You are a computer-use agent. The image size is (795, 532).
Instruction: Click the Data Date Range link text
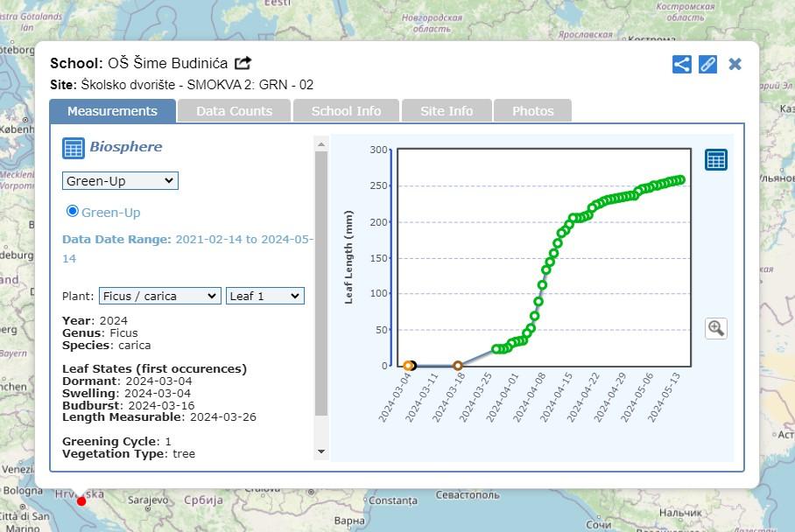pos(187,239)
